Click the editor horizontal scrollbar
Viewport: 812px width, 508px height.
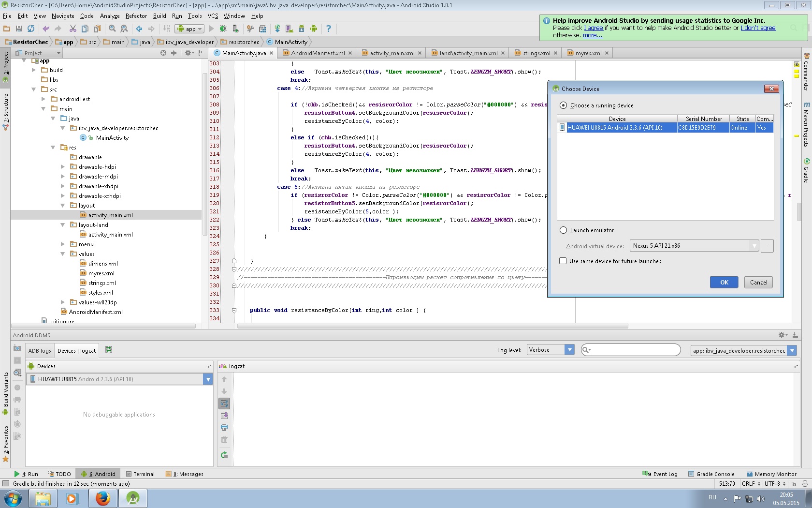433,326
